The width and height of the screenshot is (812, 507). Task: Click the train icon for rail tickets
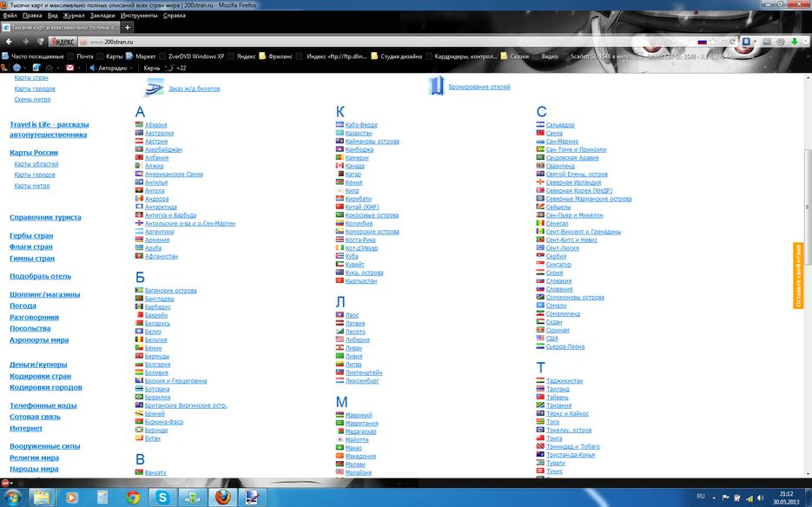click(x=154, y=88)
